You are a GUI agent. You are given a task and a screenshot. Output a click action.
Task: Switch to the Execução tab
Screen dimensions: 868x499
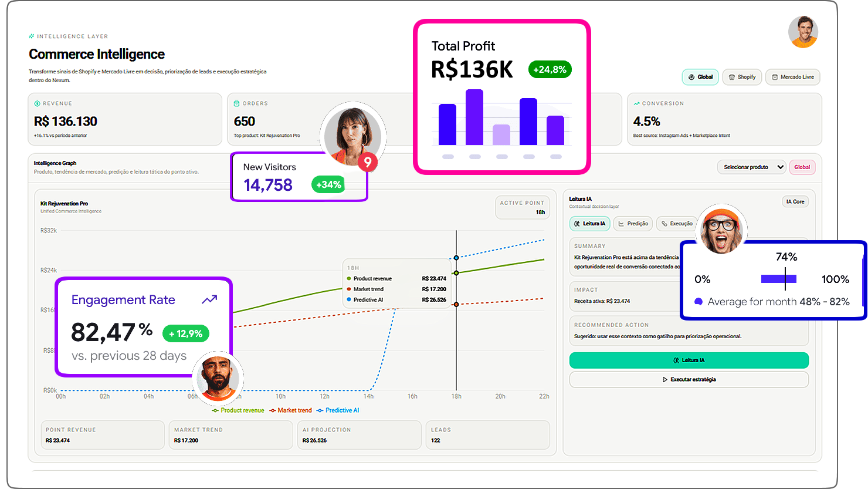click(x=677, y=224)
